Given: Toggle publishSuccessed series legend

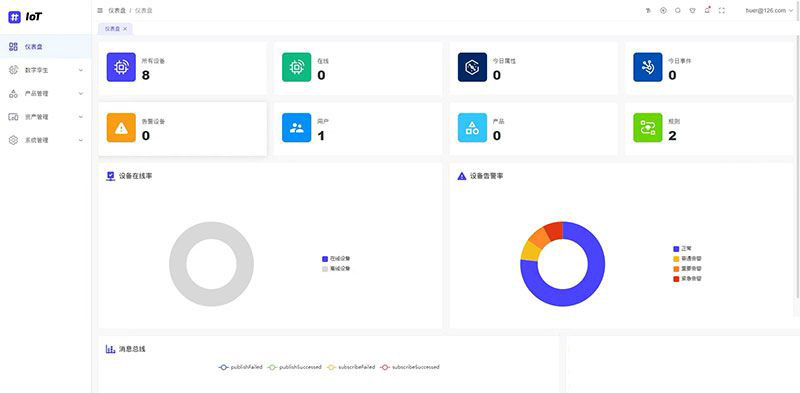Looking at the screenshot, I should click(294, 367).
